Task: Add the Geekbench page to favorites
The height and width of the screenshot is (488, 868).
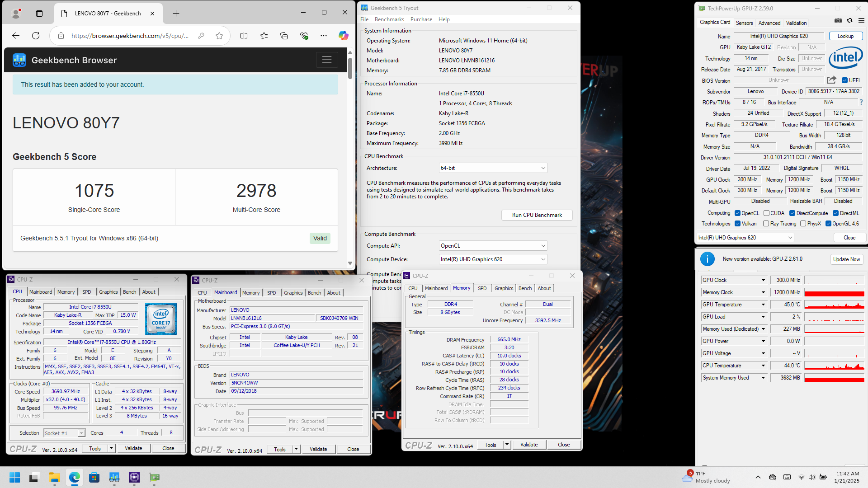Action: tap(219, 36)
